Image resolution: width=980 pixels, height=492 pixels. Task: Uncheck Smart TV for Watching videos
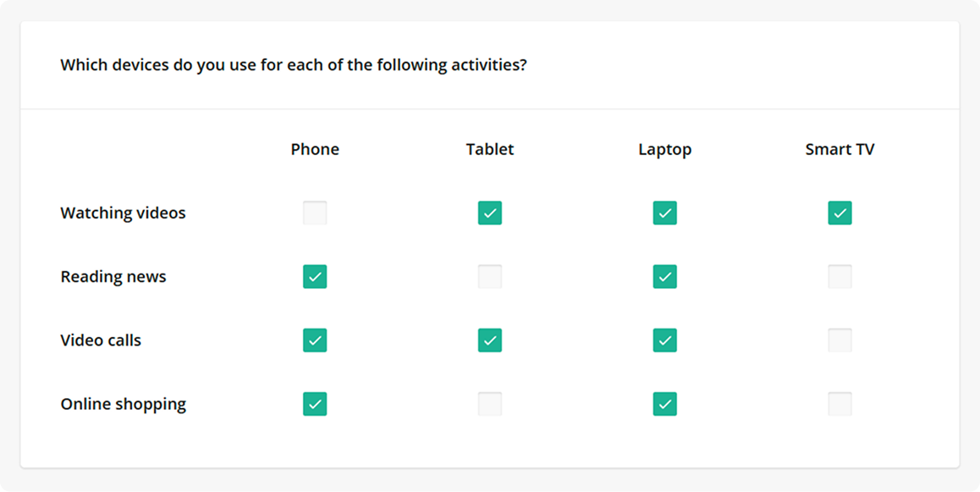click(840, 213)
